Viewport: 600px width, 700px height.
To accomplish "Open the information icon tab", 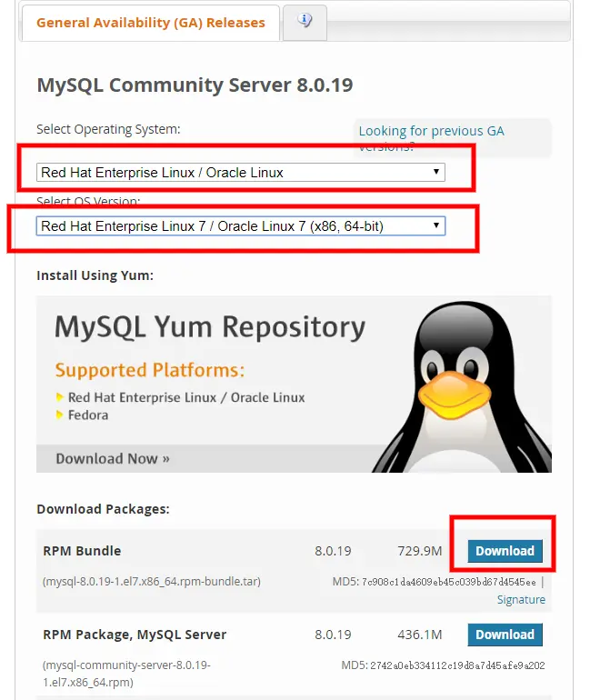I will tap(305, 23).
